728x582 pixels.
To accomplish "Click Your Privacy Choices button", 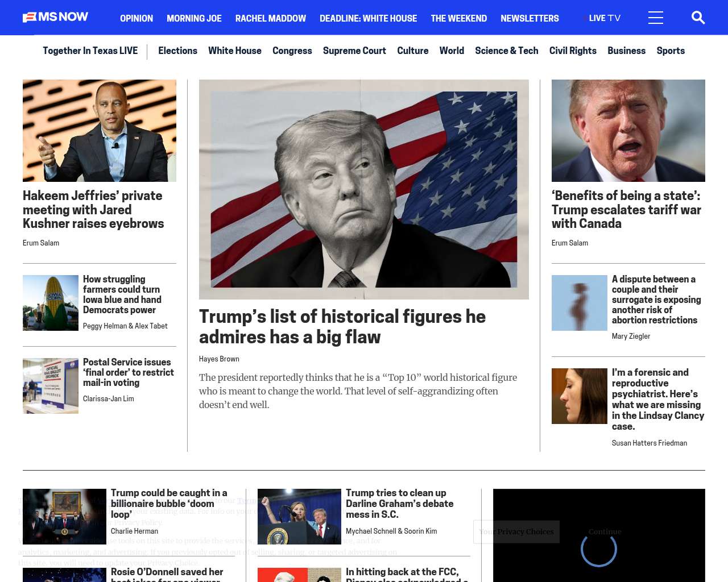I will click(x=516, y=532).
